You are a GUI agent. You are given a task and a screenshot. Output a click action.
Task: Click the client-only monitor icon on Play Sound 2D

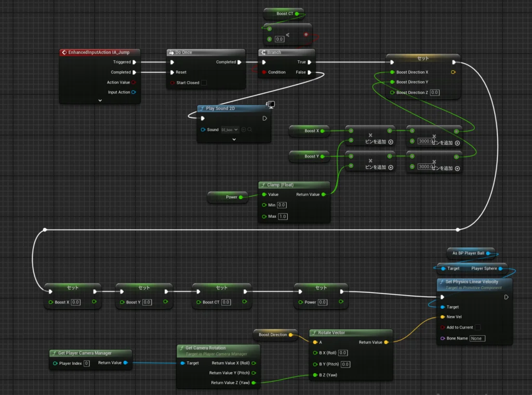pos(270,104)
